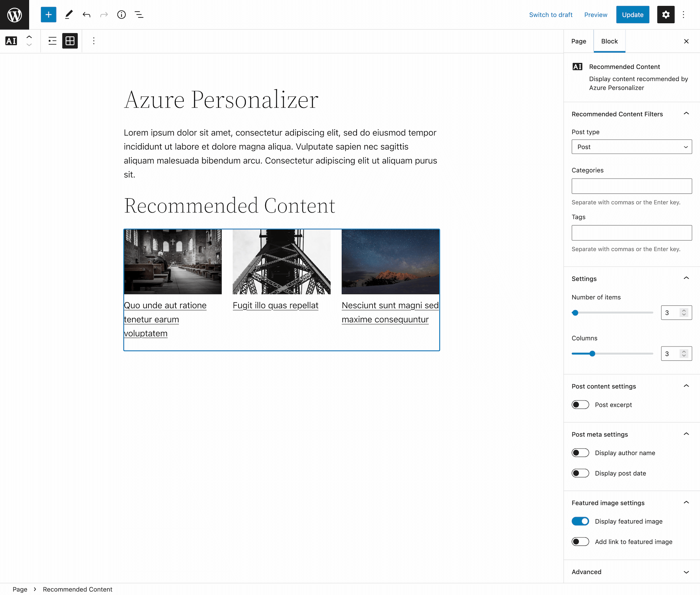This screenshot has height=595, width=700.
Task: Click the Switch to draft link
Action: click(x=551, y=15)
